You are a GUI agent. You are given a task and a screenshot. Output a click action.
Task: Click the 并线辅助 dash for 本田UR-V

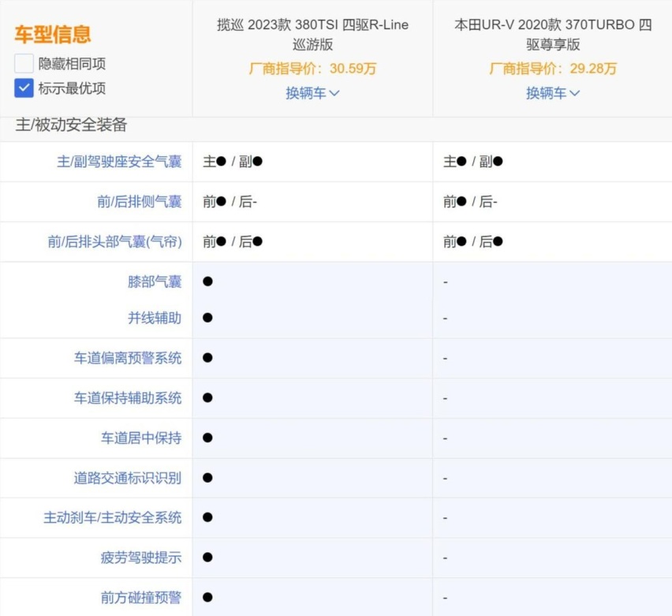click(x=446, y=319)
